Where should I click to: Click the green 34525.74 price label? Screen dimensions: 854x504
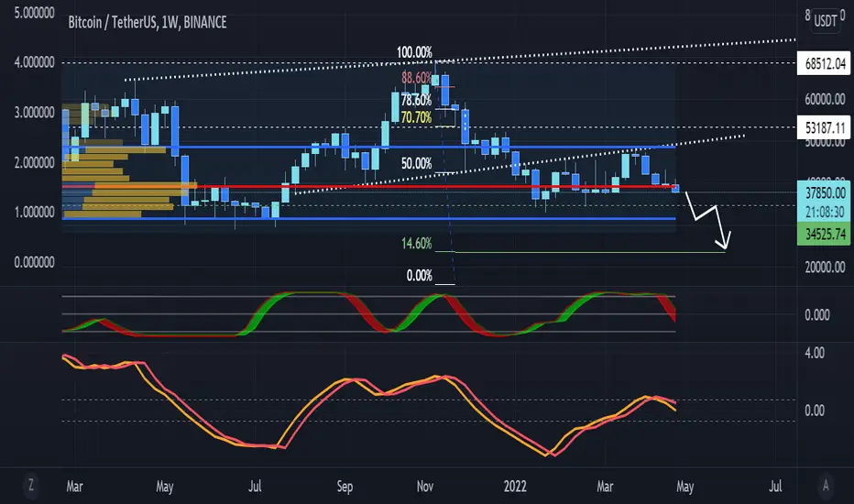825,235
